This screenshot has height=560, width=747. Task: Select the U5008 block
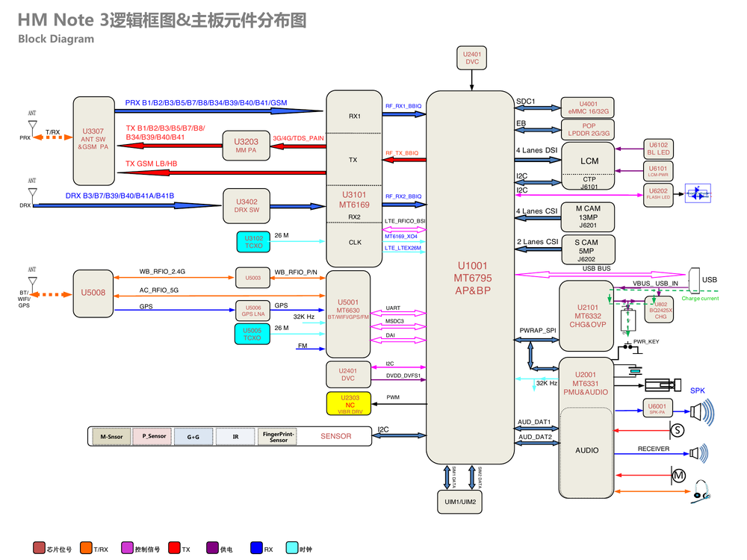point(93,293)
